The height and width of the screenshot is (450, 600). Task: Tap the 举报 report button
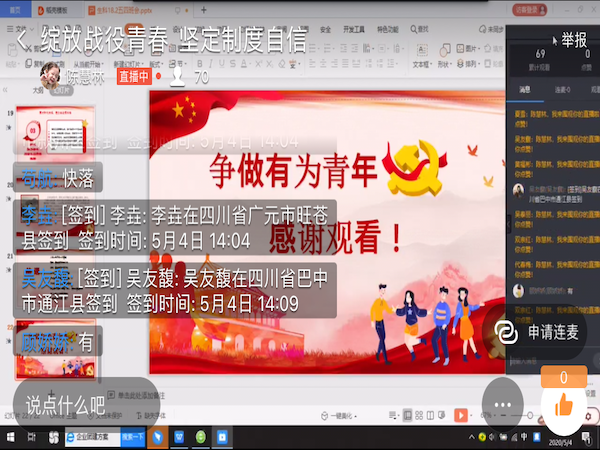(574, 40)
